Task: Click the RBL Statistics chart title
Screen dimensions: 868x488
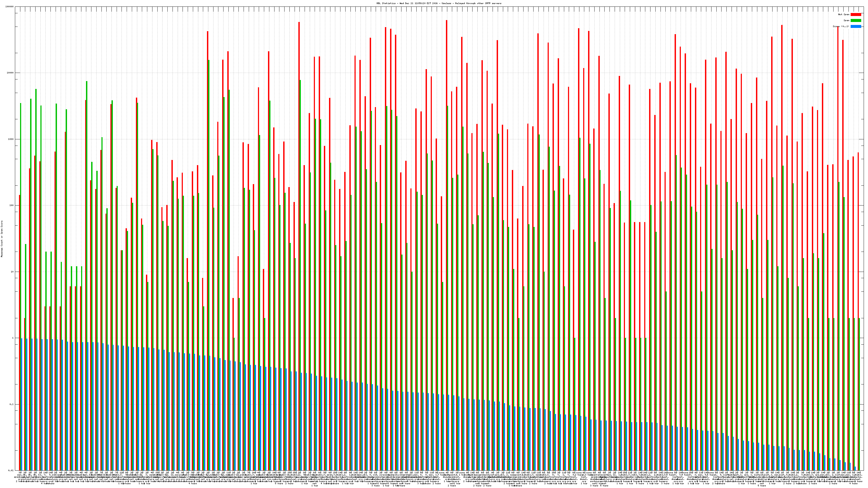Action: [439, 3]
